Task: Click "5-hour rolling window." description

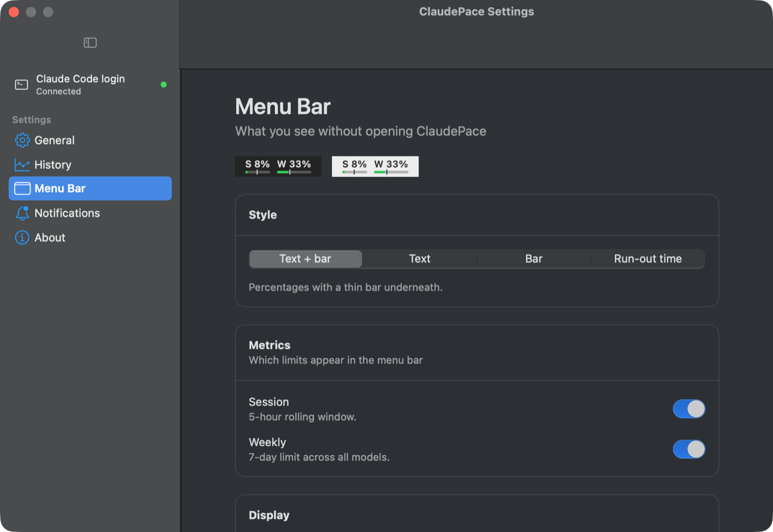Action: 303,417
